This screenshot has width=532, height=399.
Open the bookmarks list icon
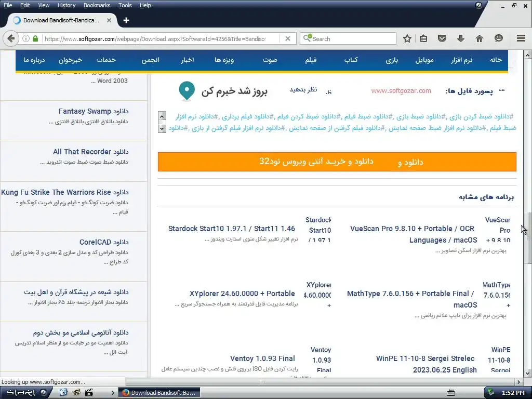(423, 38)
